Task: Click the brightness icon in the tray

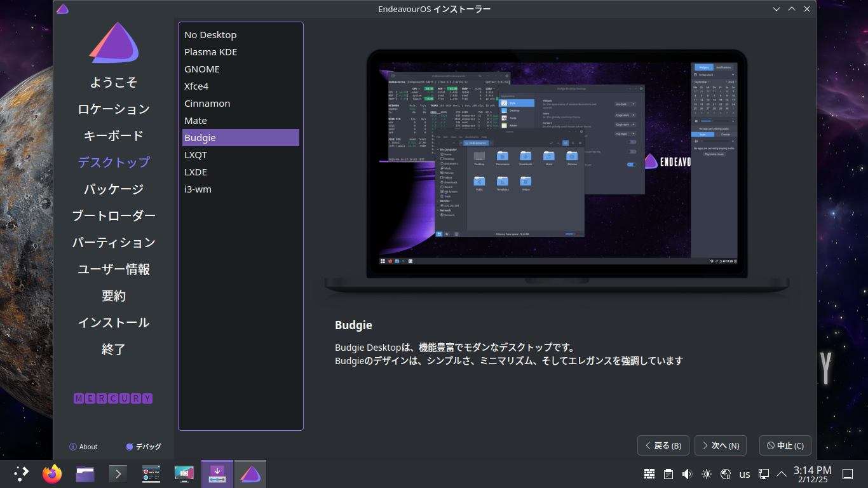Action: click(x=705, y=473)
